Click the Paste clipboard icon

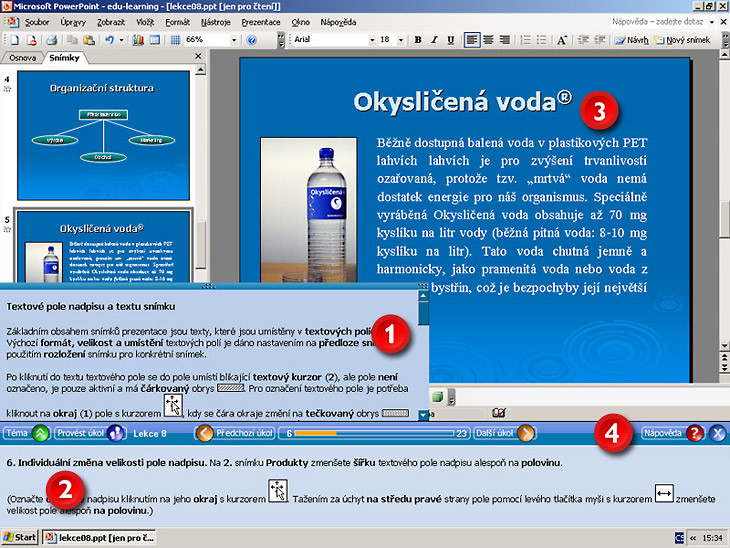click(x=89, y=40)
